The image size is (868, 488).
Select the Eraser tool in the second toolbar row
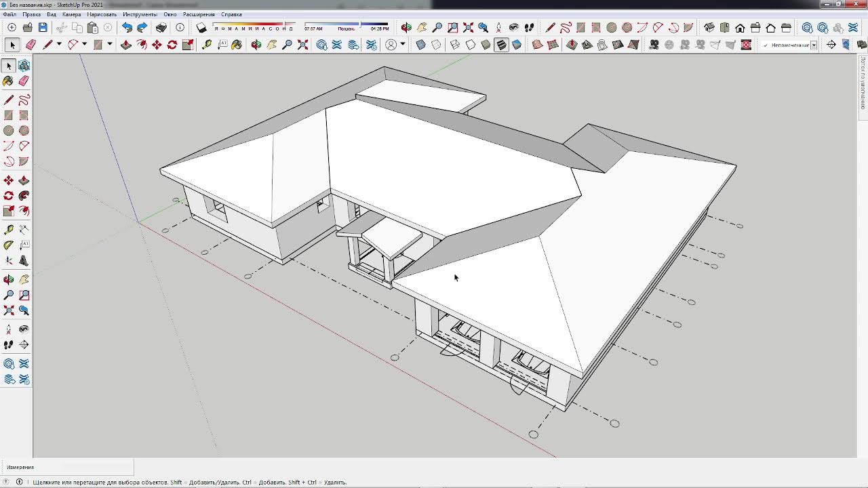point(31,45)
